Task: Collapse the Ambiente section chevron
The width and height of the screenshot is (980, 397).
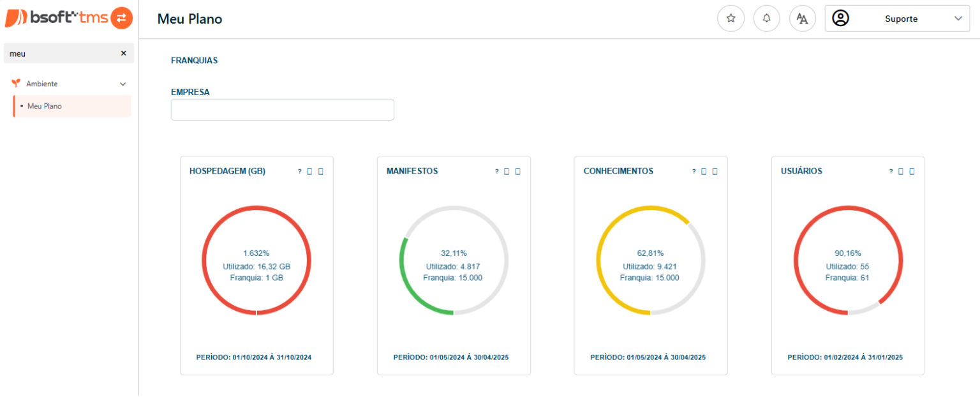Action: [x=123, y=84]
